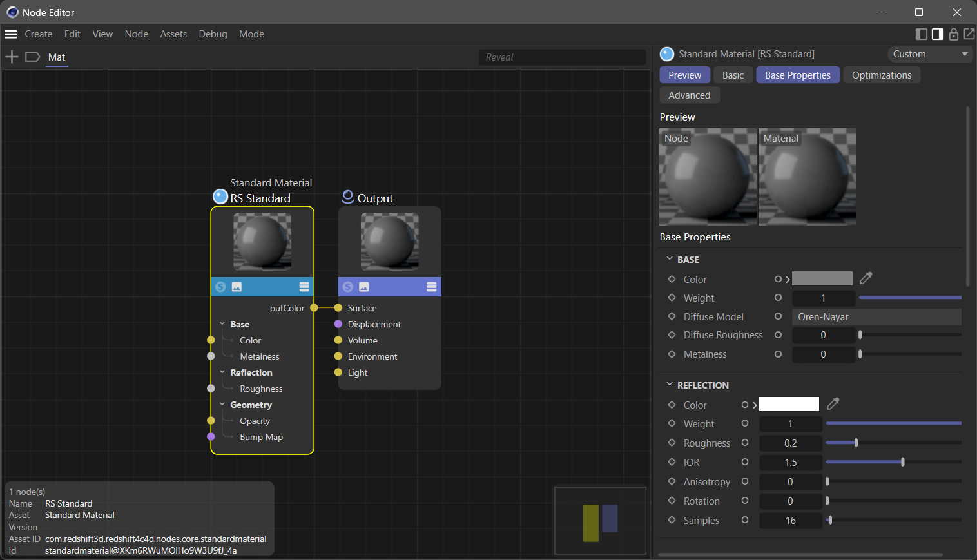Open the hamburger menu in the menu bar
977x560 pixels.
click(11, 34)
